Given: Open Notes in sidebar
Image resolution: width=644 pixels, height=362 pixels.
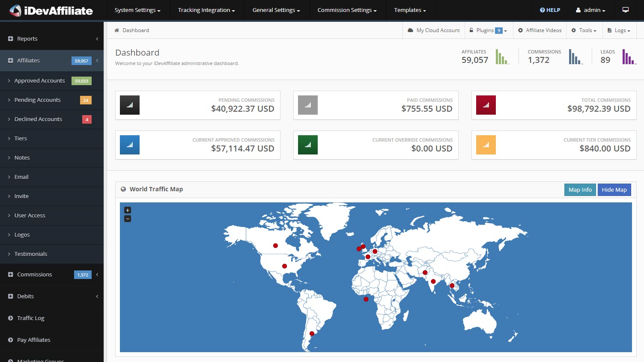Looking at the screenshot, I should pos(52,158).
